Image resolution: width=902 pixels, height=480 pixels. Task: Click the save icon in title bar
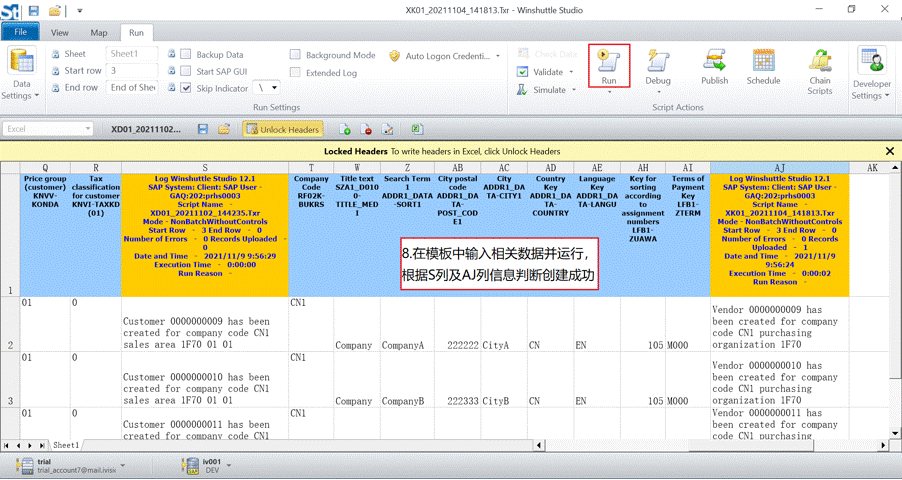click(34, 10)
